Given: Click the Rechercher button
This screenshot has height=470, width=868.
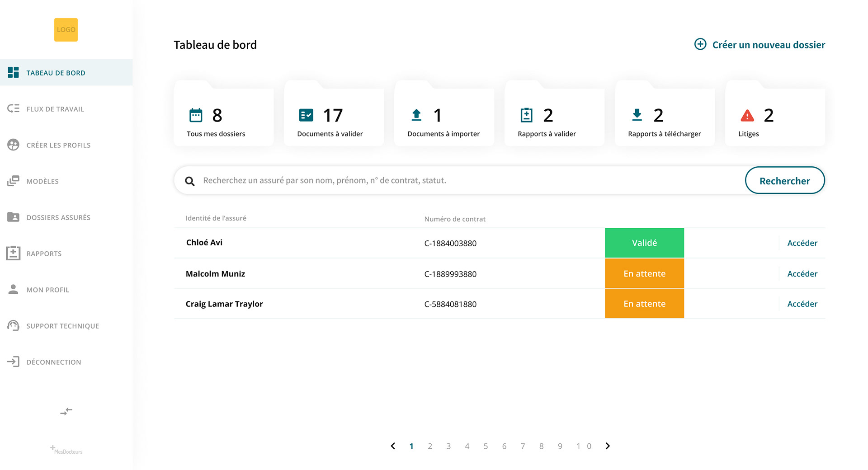Looking at the screenshot, I should tap(785, 180).
